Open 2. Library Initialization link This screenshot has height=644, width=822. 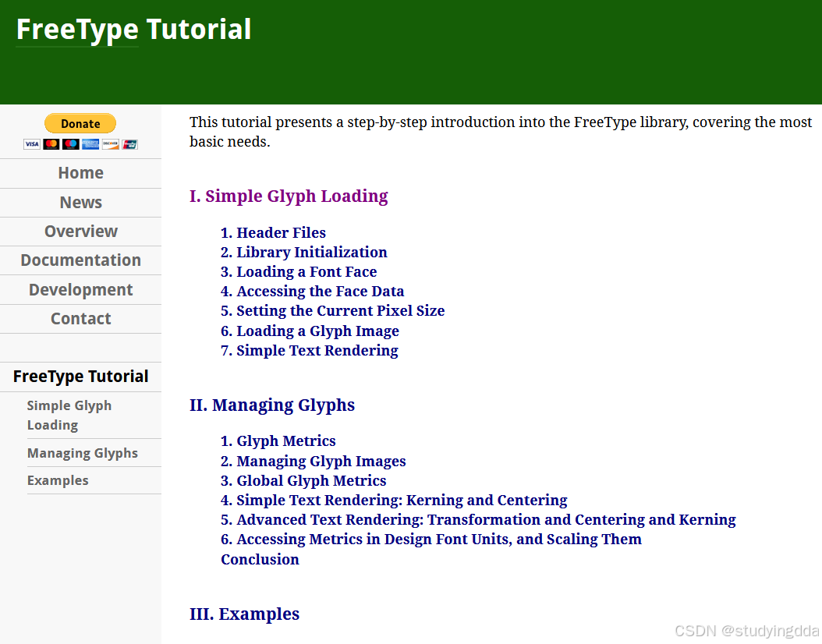point(304,252)
